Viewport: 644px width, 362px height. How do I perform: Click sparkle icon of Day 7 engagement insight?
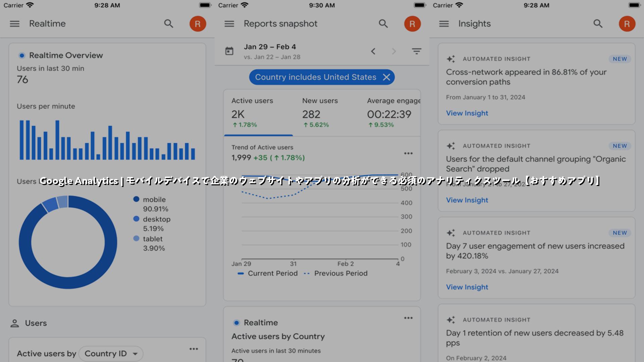tap(451, 233)
